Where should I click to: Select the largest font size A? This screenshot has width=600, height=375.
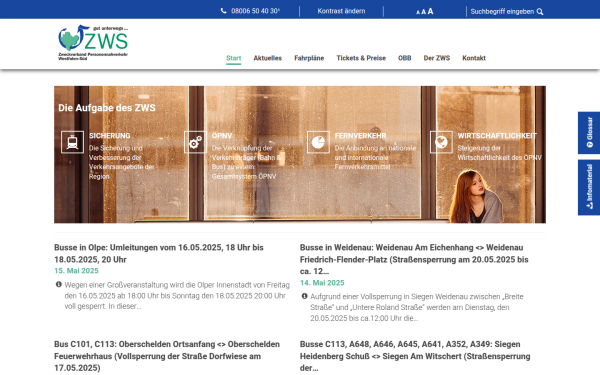click(430, 11)
